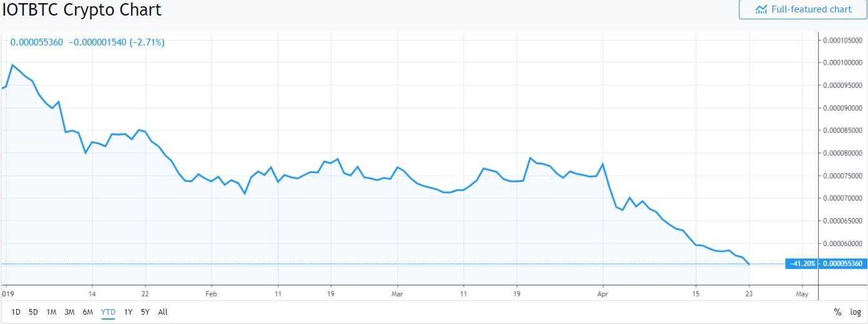This screenshot has width=868, height=324.
Task: Toggle percent scale mode
Action: 837,312
